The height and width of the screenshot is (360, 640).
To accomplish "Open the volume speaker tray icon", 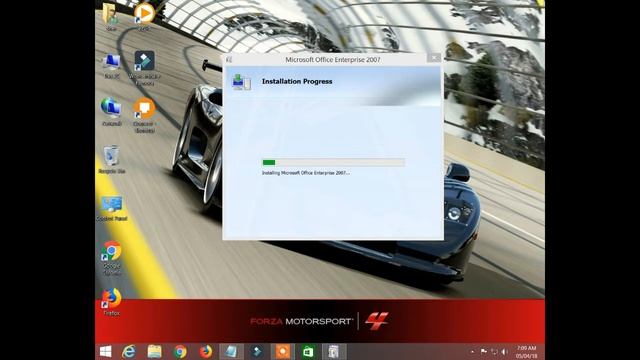I will pyautogui.click(x=505, y=351).
